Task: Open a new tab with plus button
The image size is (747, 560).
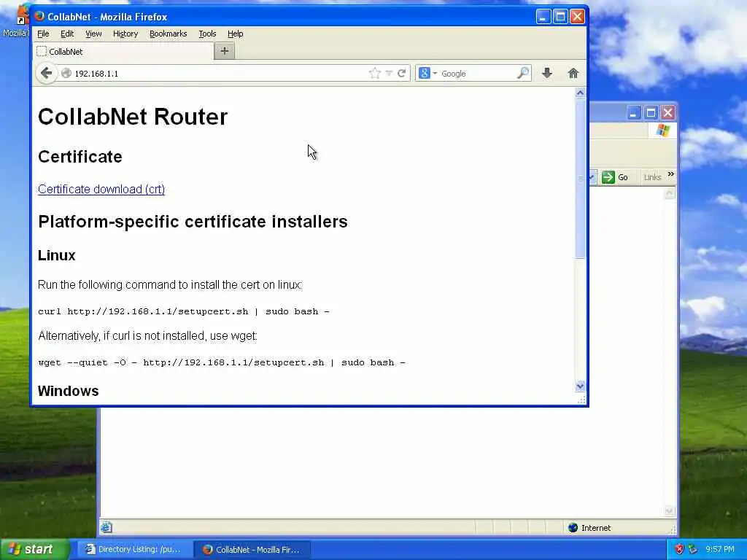Action: click(x=225, y=51)
